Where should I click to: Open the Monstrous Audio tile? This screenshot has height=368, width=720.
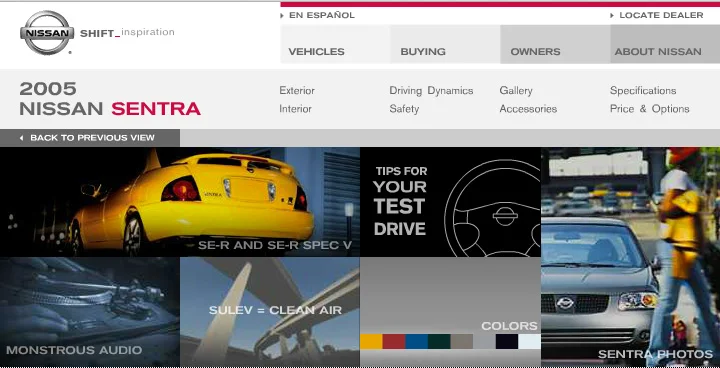pos(90,312)
